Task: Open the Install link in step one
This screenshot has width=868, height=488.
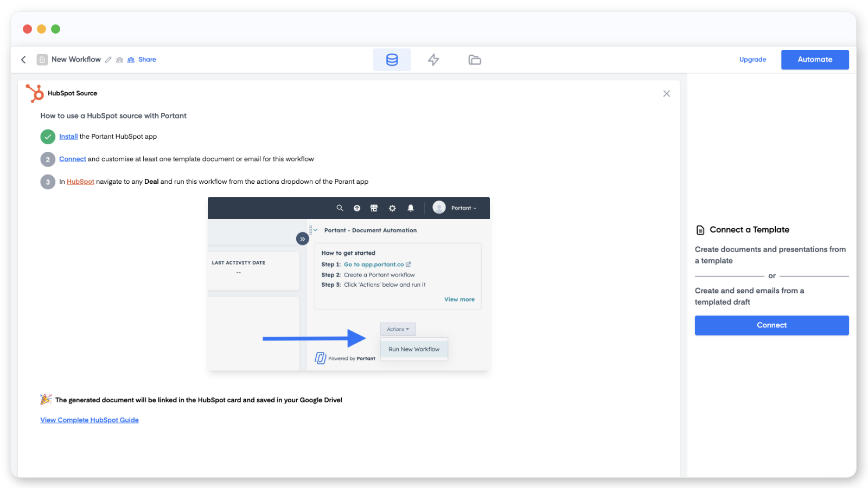Action: [68, 137]
